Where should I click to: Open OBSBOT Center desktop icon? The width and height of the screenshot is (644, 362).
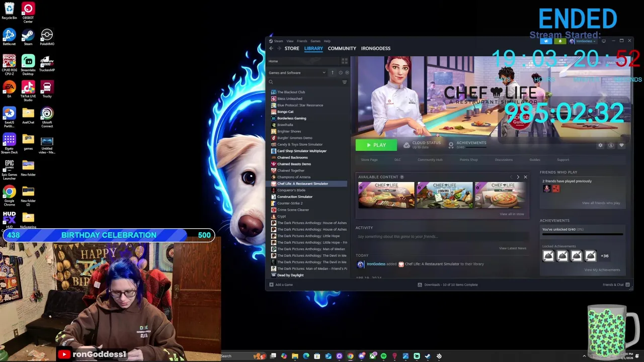[x=28, y=13]
